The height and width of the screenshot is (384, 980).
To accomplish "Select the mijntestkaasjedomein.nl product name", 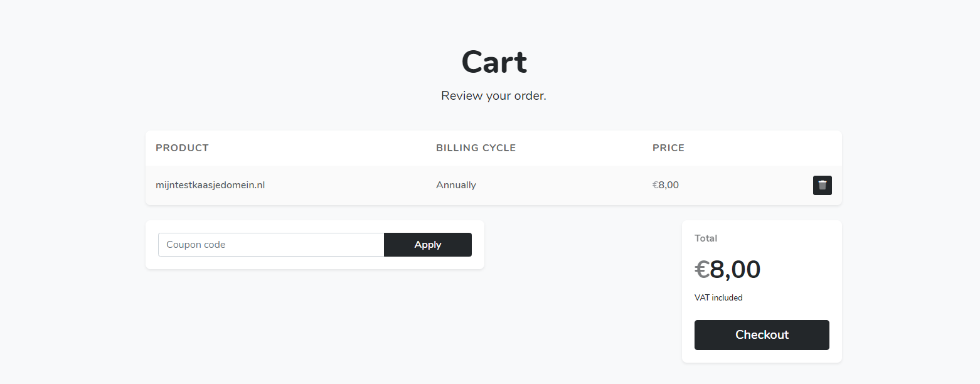I will pos(210,185).
